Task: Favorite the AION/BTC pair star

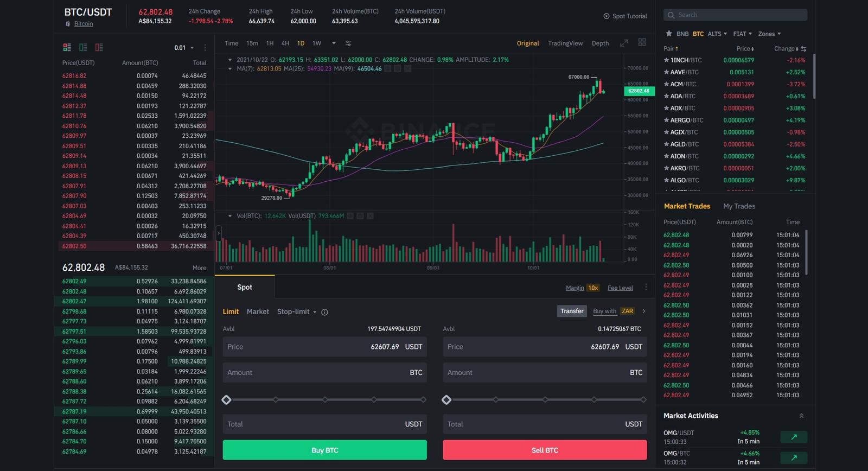Action: (x=666, y=156)
